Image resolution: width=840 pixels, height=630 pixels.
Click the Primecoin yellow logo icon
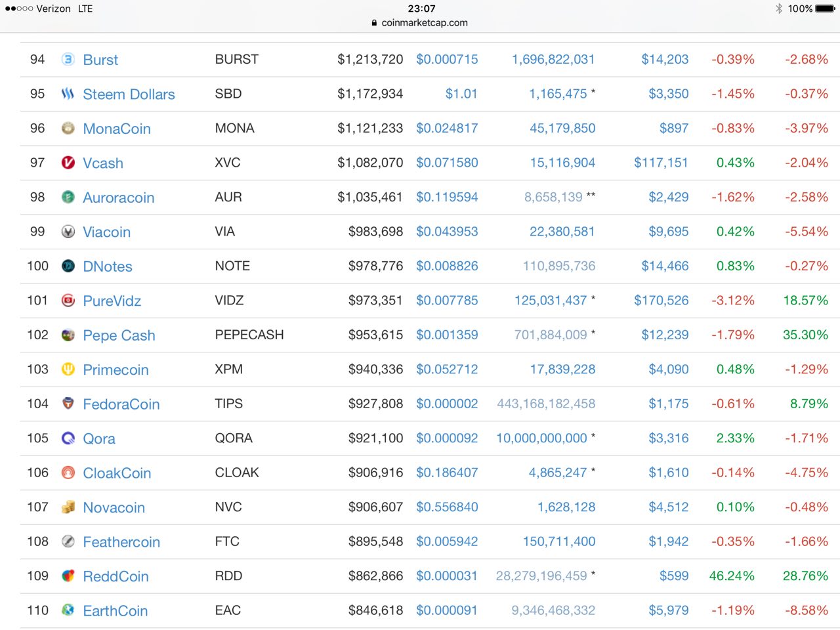click(x=68, y=369)
